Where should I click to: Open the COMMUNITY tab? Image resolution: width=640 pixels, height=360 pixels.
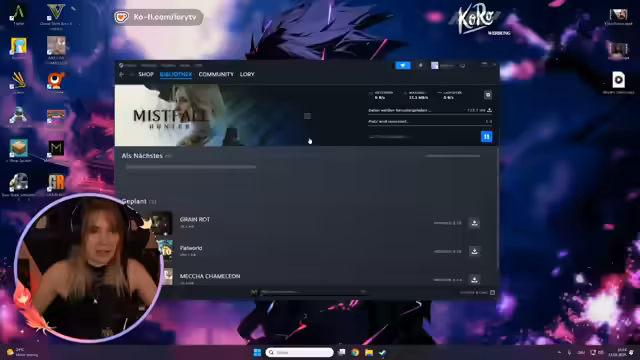(216, 74)
